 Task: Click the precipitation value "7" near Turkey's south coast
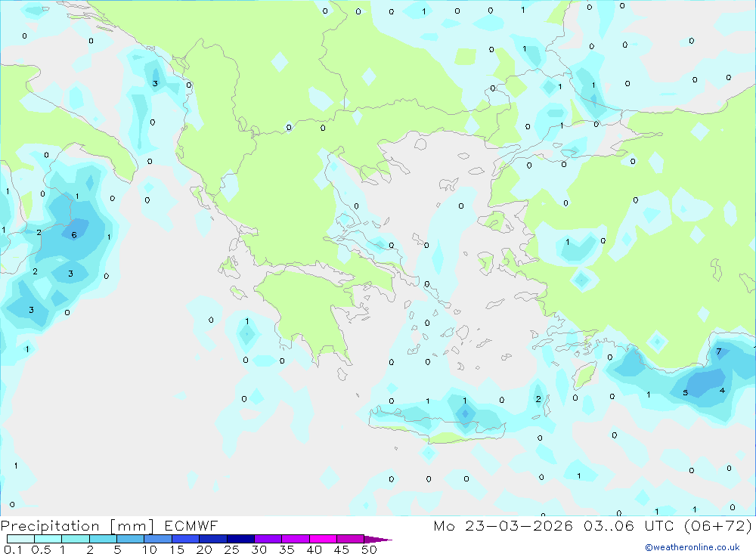coord(719,351)
